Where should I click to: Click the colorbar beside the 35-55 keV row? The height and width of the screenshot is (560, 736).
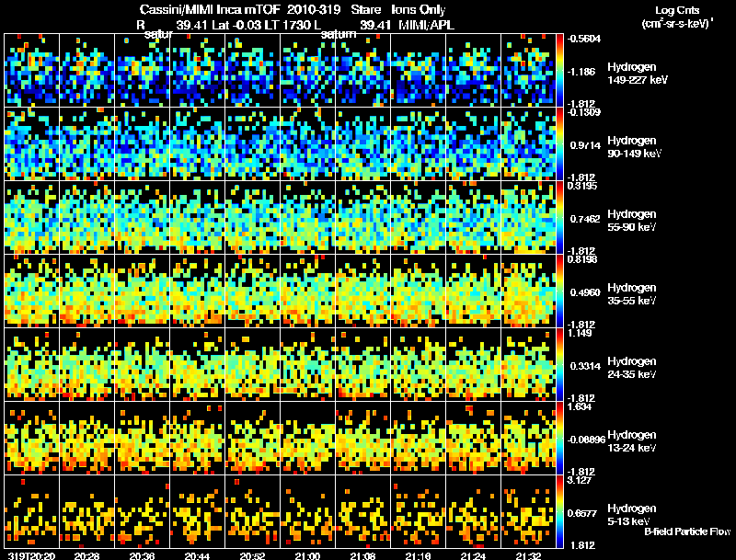point(559,291)
